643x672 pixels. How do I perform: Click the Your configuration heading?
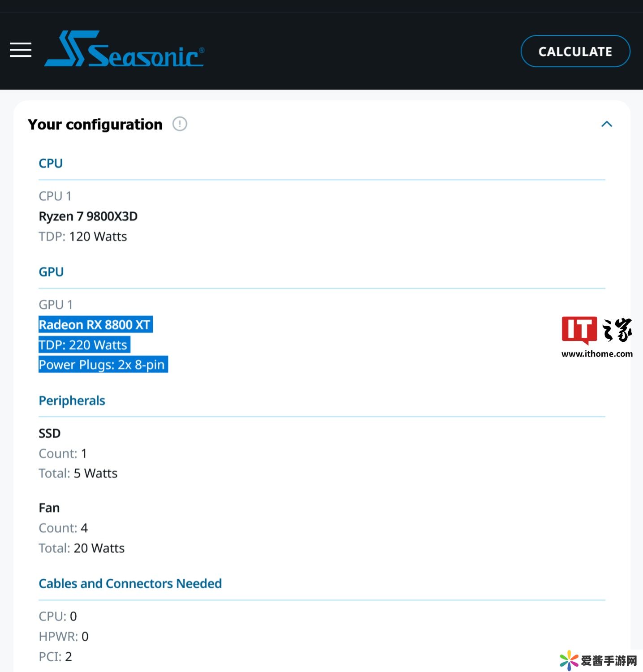click(95, 125)
